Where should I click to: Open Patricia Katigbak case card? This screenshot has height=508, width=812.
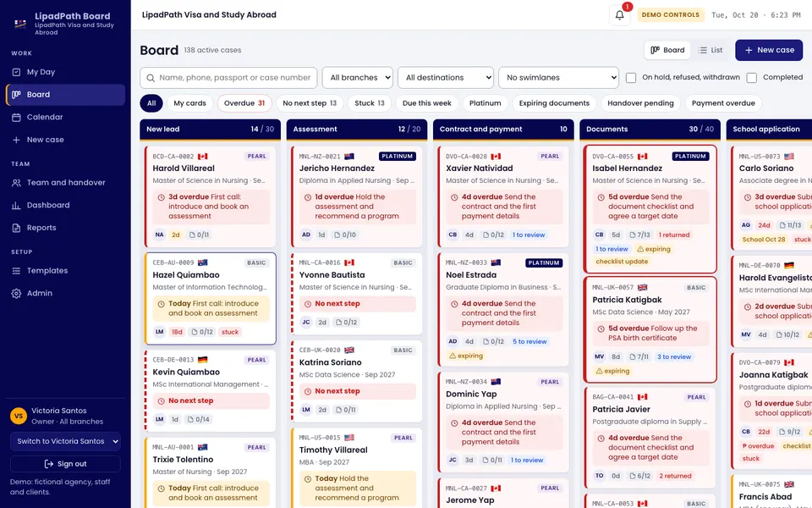pos(650,329)
